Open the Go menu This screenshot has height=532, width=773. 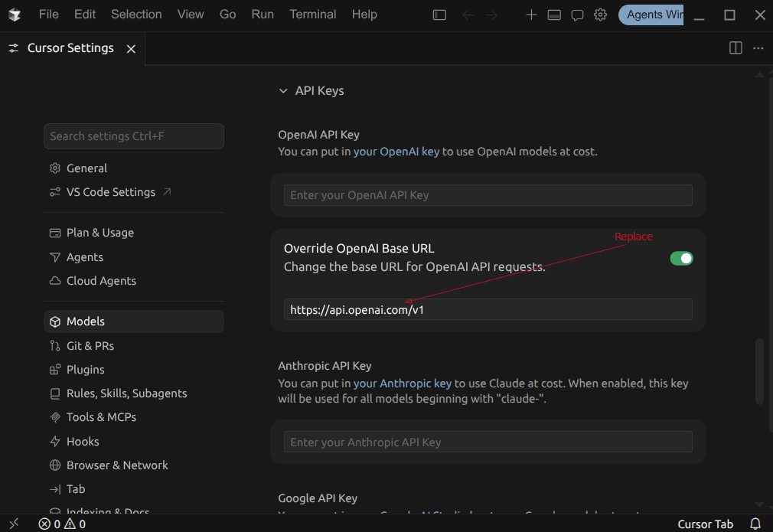pos(227,15)
